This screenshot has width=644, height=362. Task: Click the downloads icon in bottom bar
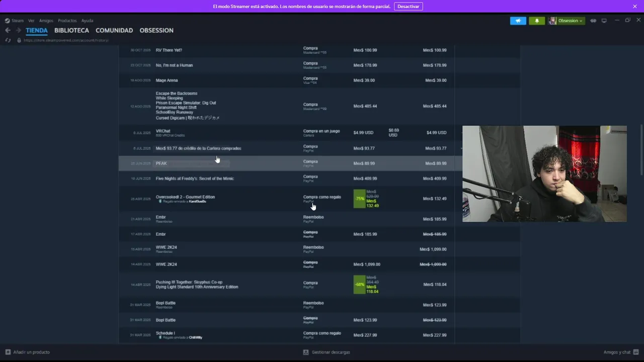coord(306,352)
